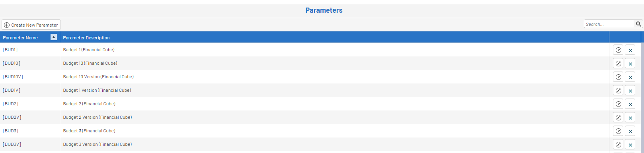
Task: Delete the [BUD3] parameter
Action: click(x=630, y=131)
